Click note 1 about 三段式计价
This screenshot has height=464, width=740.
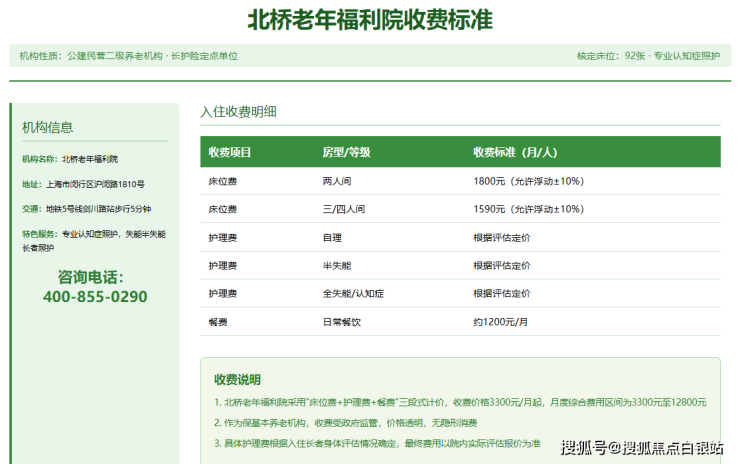[460, 402]
